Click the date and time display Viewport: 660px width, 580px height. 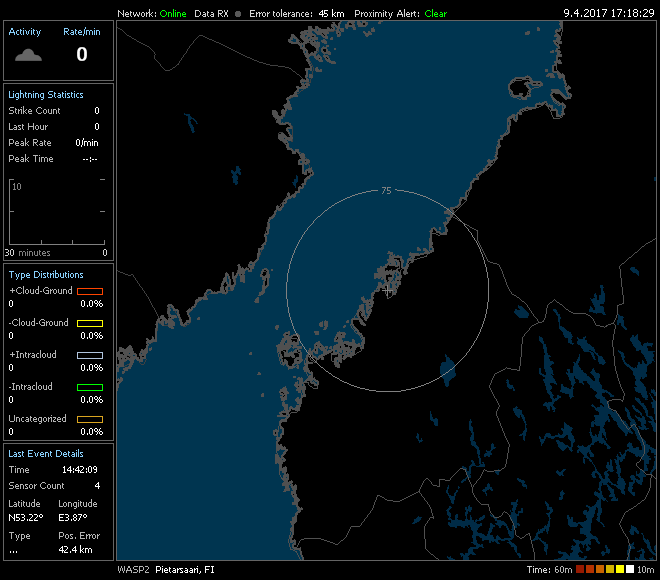[608, 13]
